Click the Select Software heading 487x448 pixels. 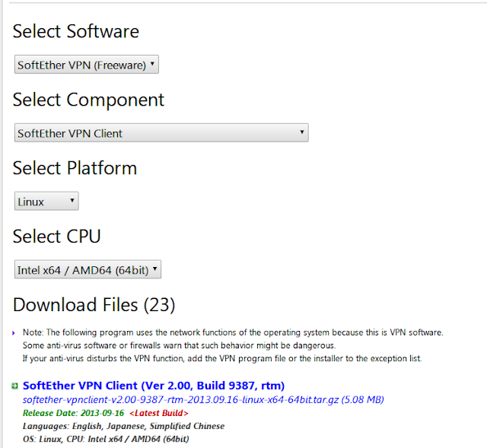click(76, 31)
